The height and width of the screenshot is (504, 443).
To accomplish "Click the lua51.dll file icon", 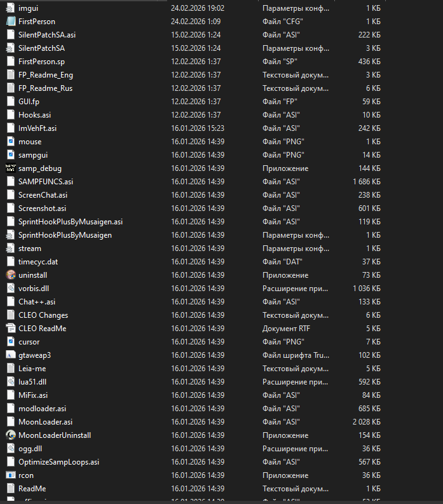I will (10, 382).
